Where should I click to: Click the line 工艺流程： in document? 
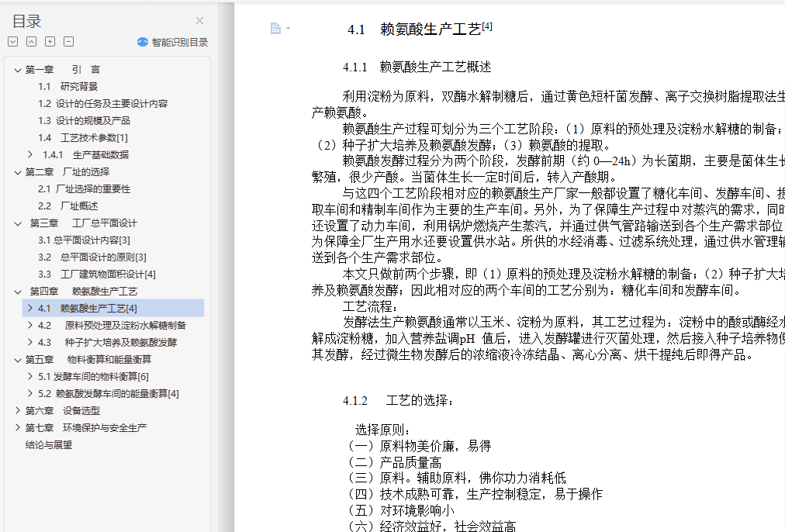click(x=371, y=306)
